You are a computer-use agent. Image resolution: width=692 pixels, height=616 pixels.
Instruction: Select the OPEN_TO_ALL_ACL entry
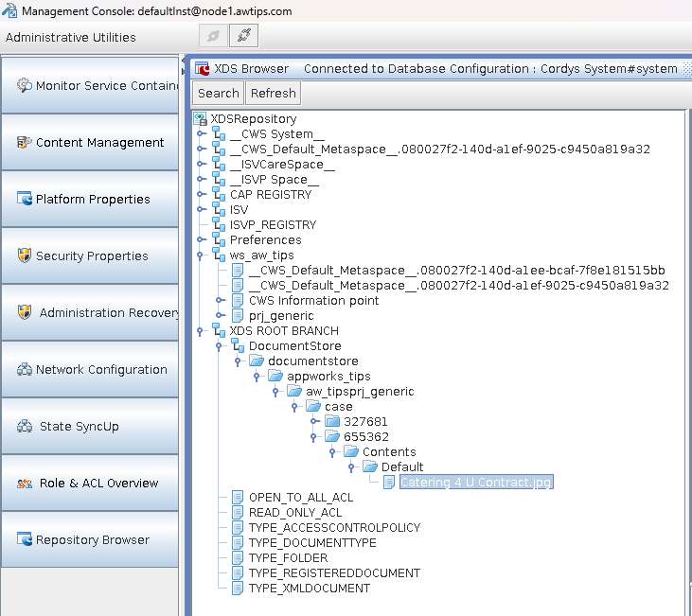click(x=300, y=498)
